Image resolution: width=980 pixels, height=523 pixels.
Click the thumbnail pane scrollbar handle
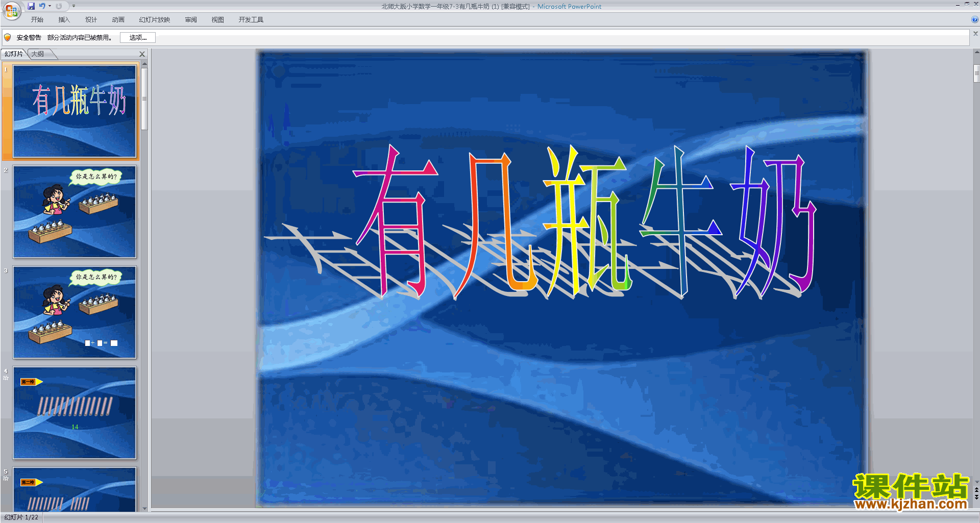pyautogui.click(x=144, y=98)
